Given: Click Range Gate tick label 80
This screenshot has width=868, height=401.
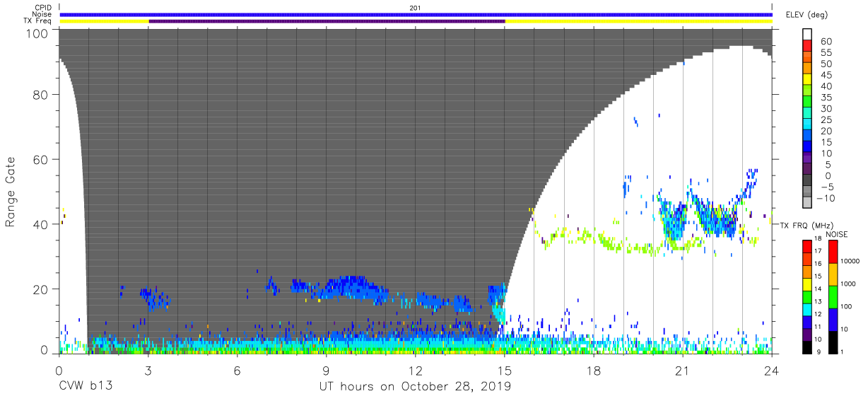Looking at the screenshot, I should (x=40, y=95).
